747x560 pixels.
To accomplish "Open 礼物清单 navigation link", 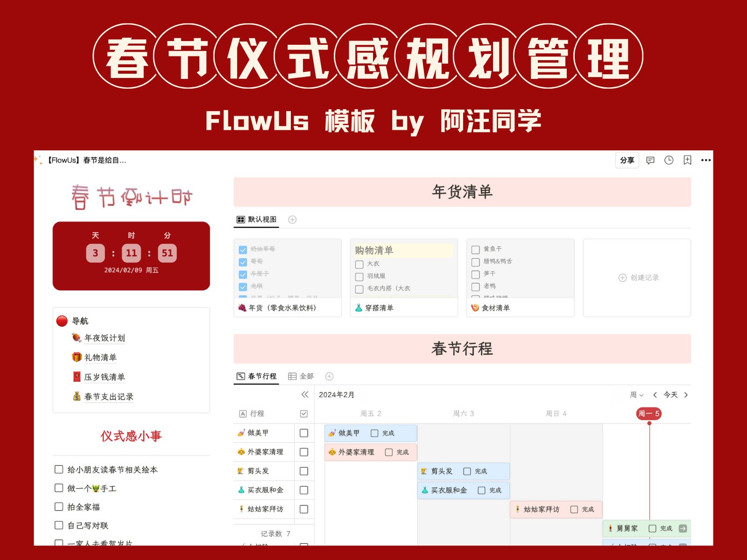I will pyautogui.click(x=100, y=357).
